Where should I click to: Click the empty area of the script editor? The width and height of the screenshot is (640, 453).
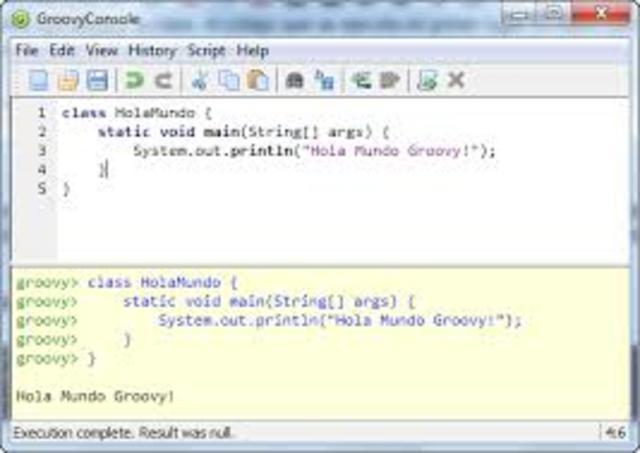(343, 229)
